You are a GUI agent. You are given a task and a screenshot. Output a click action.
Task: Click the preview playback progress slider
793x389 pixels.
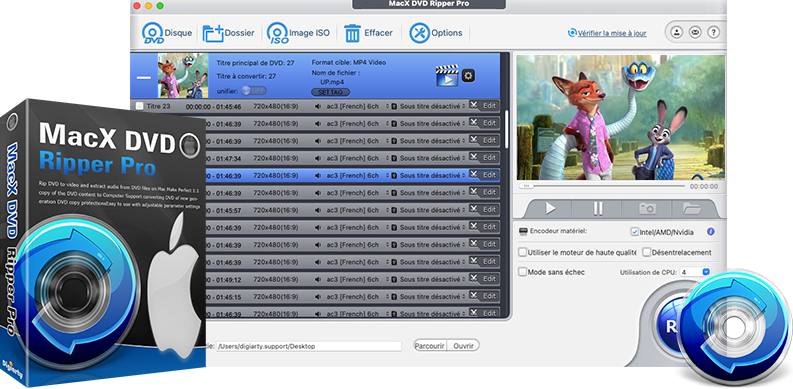602,186
